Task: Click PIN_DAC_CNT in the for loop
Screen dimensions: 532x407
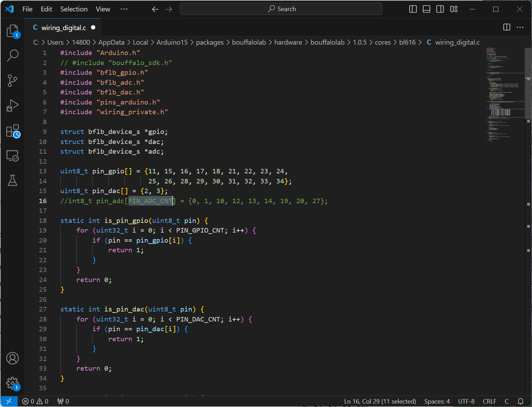Action: 198,319
